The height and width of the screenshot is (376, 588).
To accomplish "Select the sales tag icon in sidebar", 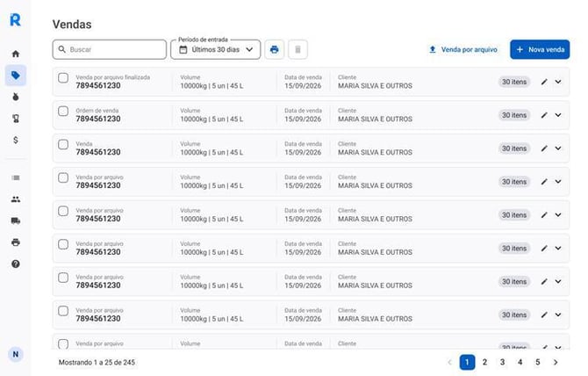I will pyautogui.click(x=16, y=76).
